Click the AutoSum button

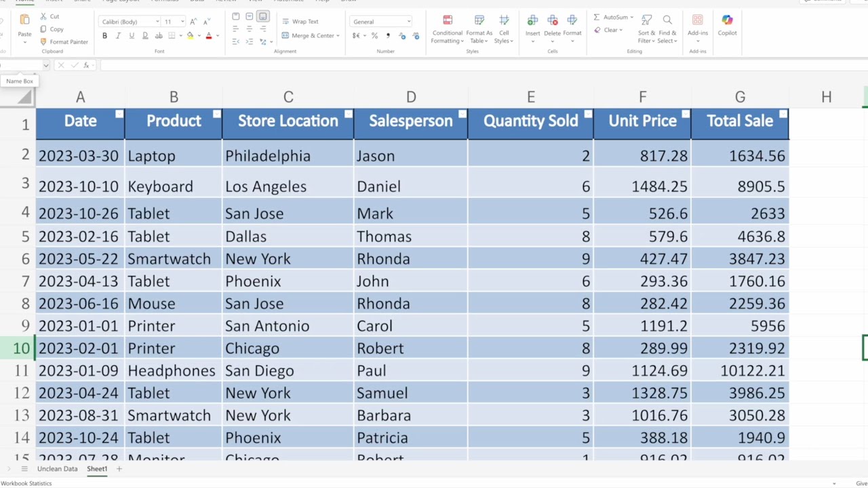[x=613, y=17]
